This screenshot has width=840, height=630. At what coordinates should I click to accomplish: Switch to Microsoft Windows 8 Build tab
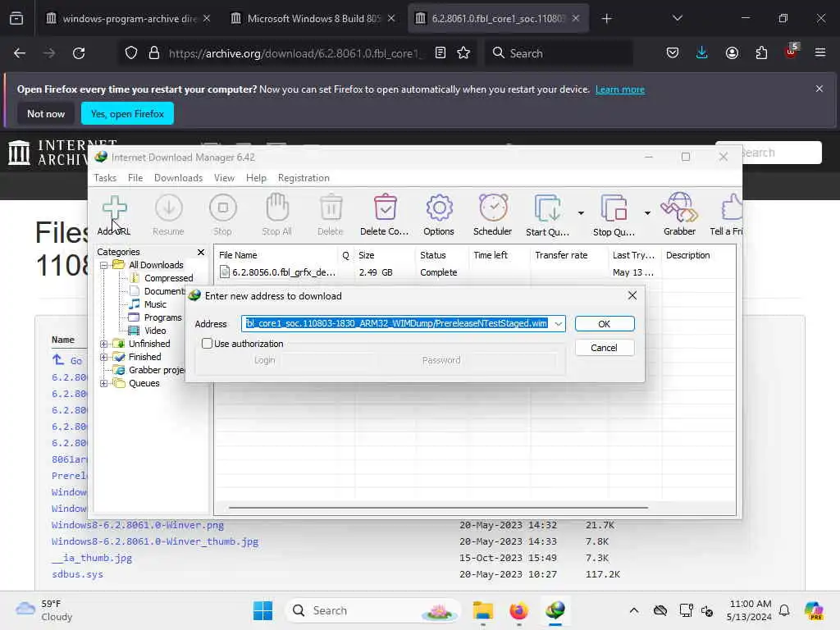click(313, 19)
